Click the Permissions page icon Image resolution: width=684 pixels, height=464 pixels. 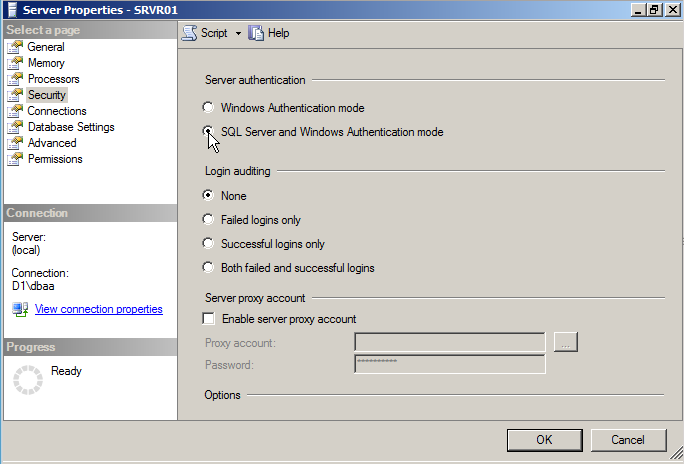15,159
